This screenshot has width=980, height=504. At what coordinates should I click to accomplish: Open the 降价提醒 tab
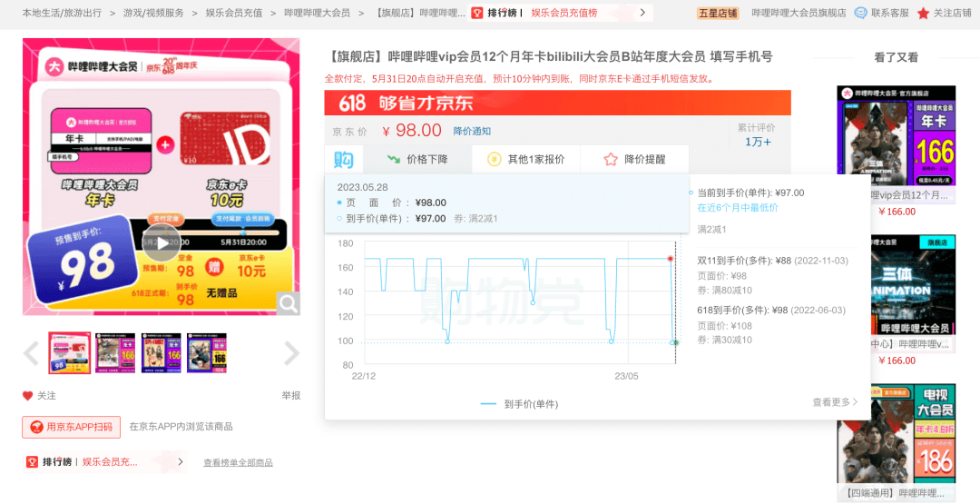click(634, 160)
